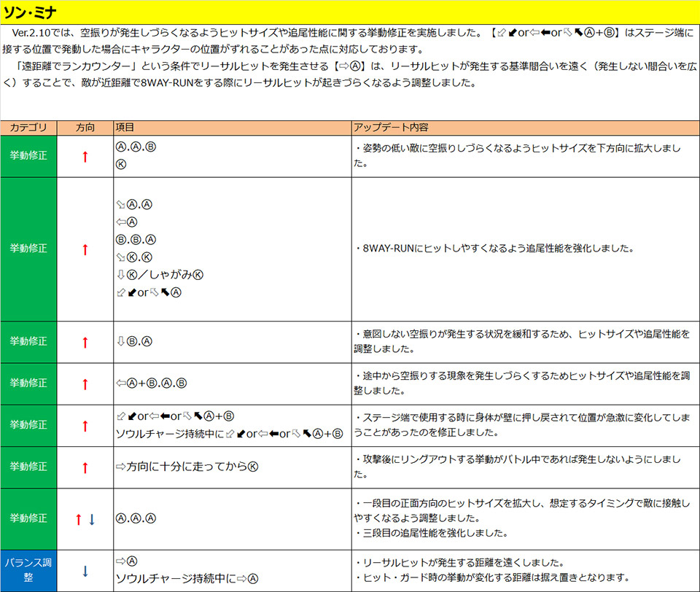
Task: Click the blue バランス調整 category cell
Action: point(28,570)
